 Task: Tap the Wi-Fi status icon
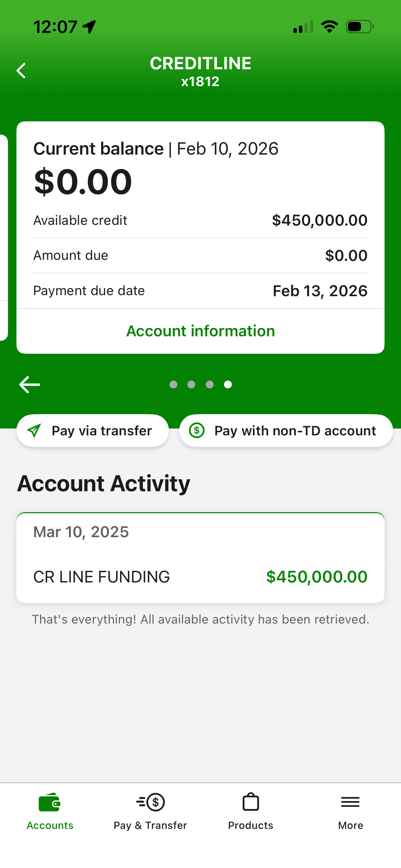pyautogui.click(x=329, y=27)
